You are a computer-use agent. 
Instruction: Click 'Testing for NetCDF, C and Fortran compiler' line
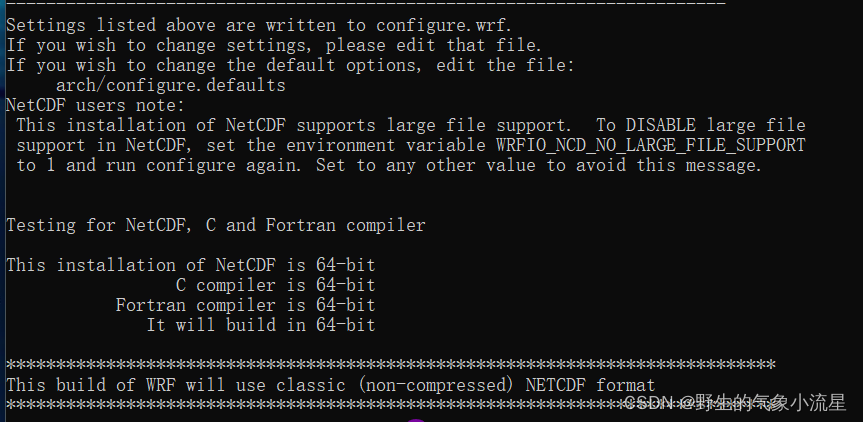(216, 225)
